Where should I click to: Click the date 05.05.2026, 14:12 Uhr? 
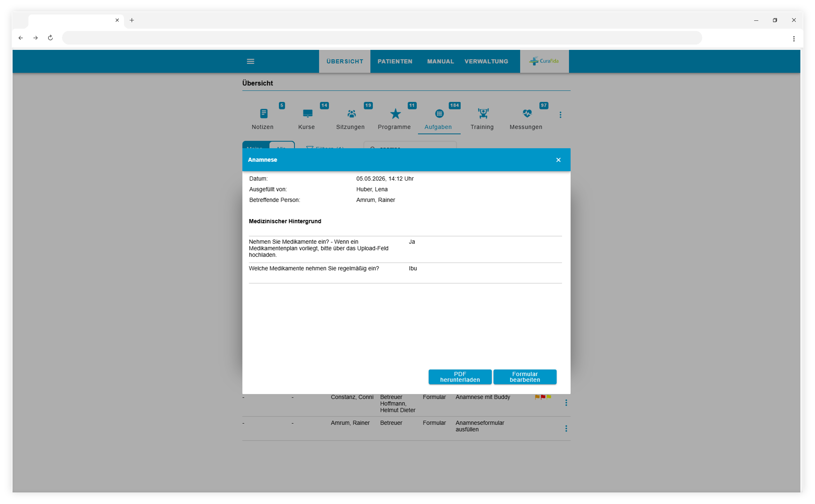tap(385, 179)
